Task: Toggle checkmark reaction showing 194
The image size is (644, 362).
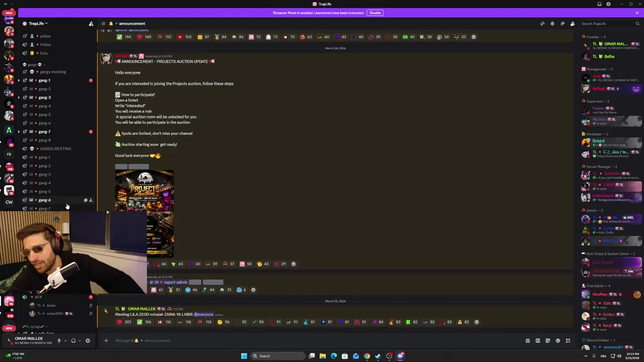Action: [x=124, y=37]
